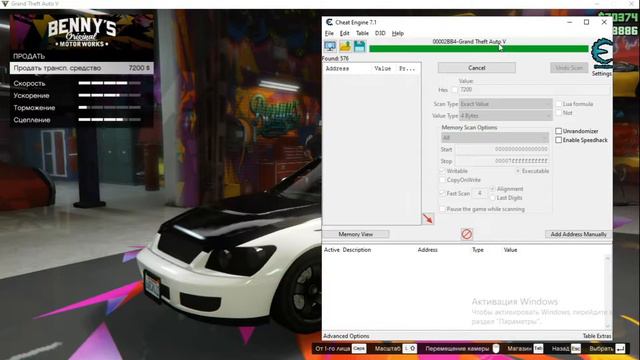The width and height of the screenshot is (640, 360).
Task: Open Table Extras
Action: [597, 336]
